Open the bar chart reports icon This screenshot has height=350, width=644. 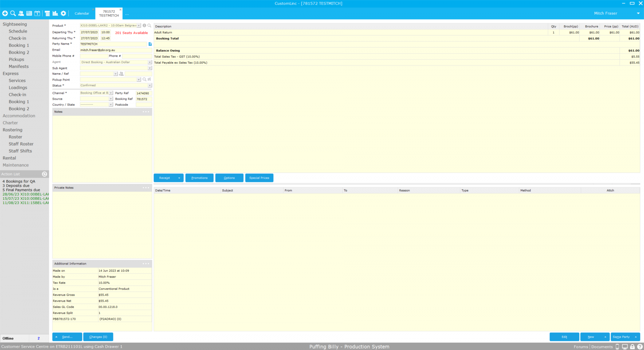[55, 13]
